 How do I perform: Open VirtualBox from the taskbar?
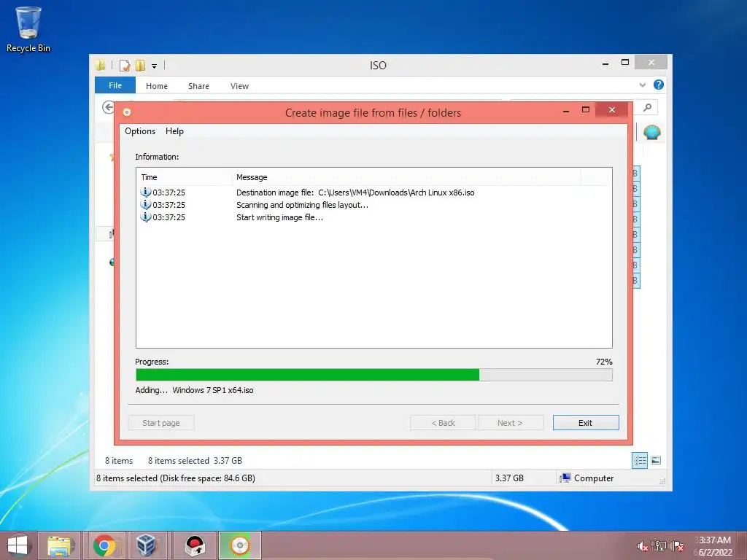coord(146,545)
